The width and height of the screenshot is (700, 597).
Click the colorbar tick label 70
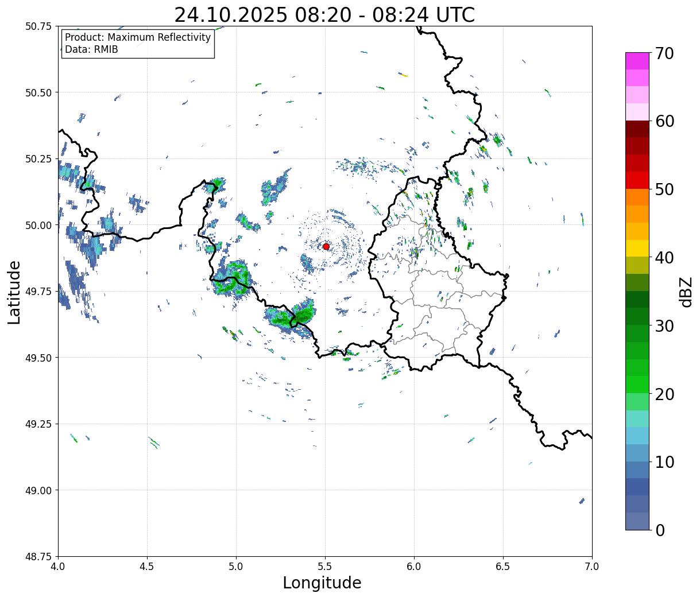[x=664, y=53]
